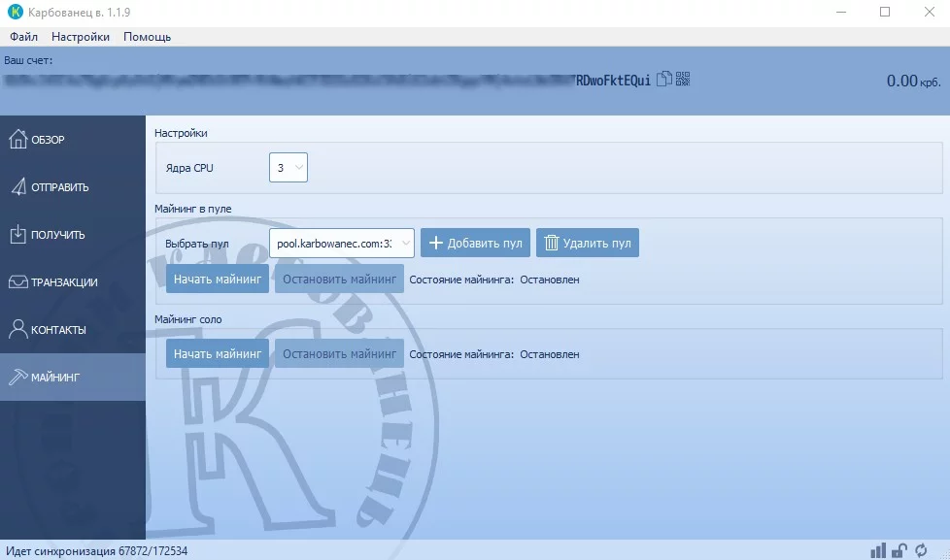Click the Ваш счет: label
The width and height of the screenshot is (950, 560).
tap(28, 60)
